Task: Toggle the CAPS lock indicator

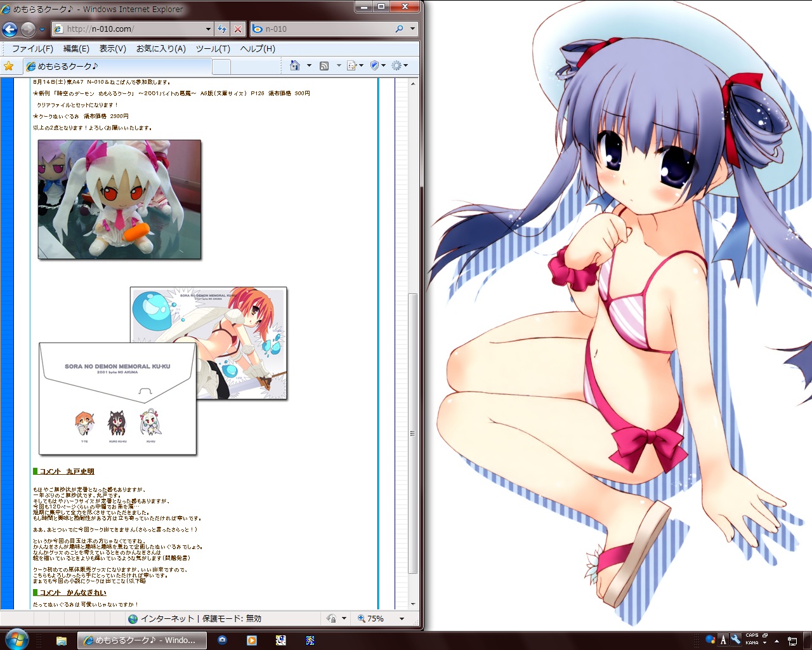Action: coord(752,635)
